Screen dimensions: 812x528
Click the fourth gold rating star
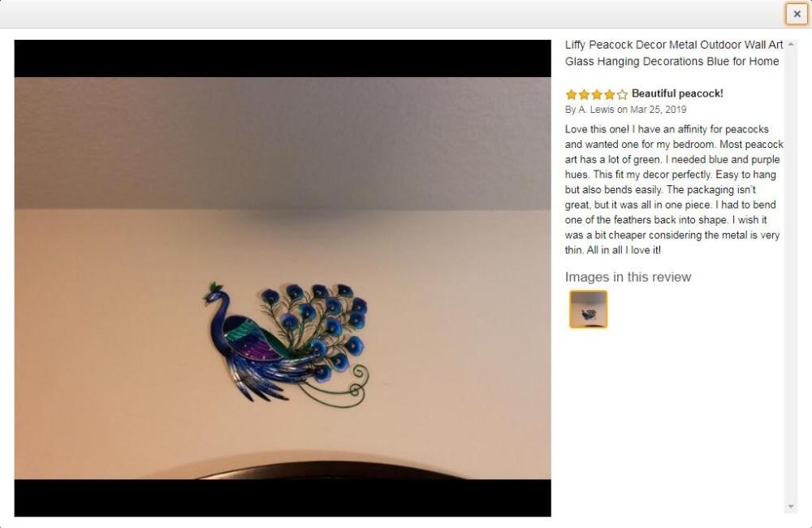coord(610,94)
